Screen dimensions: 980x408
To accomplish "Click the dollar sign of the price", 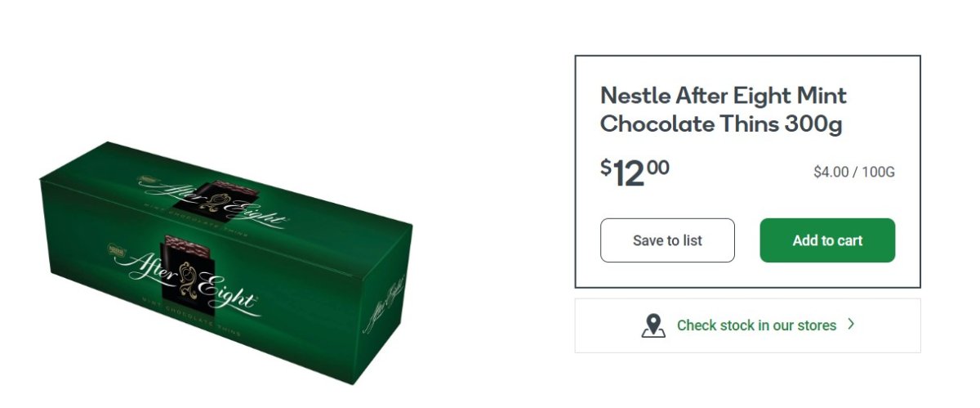I will 605,168.
